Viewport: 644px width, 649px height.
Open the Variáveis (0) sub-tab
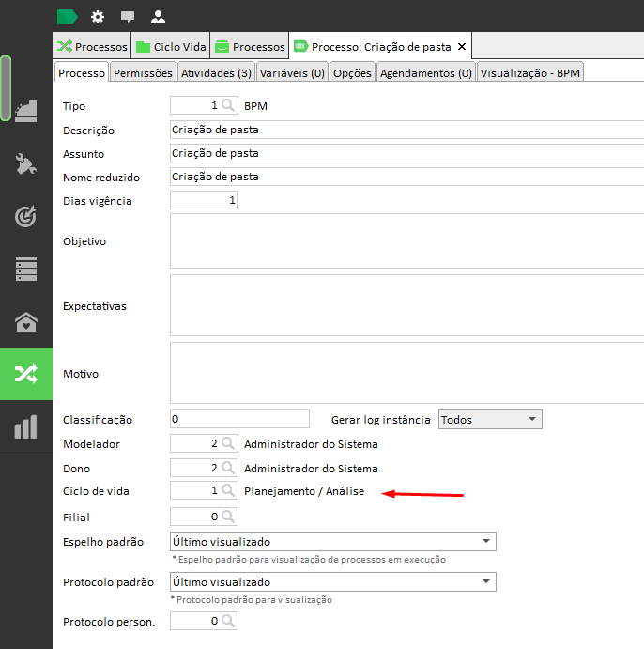click(292, 73)
